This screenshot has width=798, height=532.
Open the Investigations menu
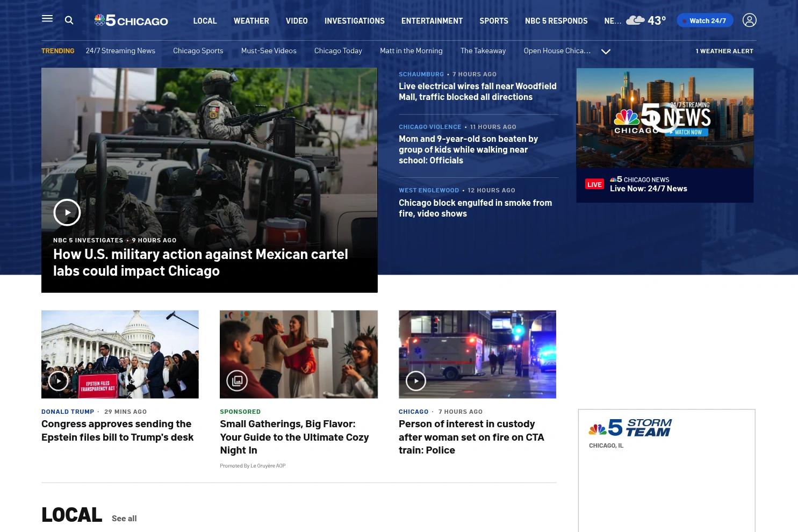pyautogui.click(x=354, y=20)
